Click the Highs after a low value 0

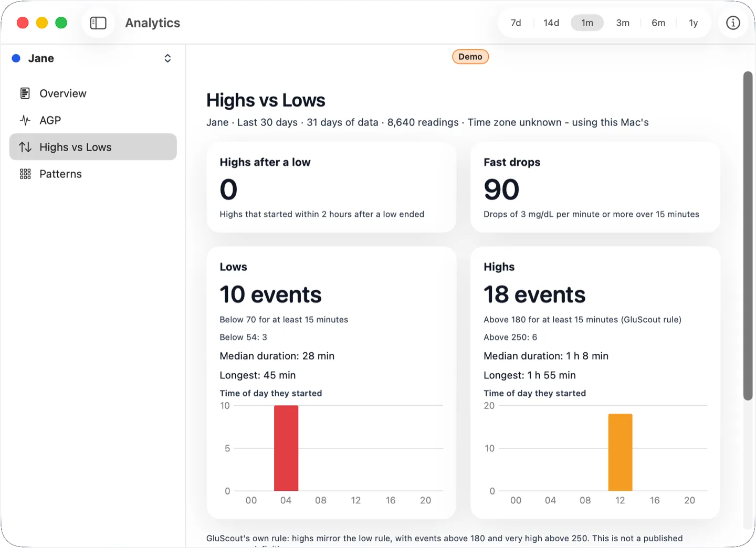228,189
